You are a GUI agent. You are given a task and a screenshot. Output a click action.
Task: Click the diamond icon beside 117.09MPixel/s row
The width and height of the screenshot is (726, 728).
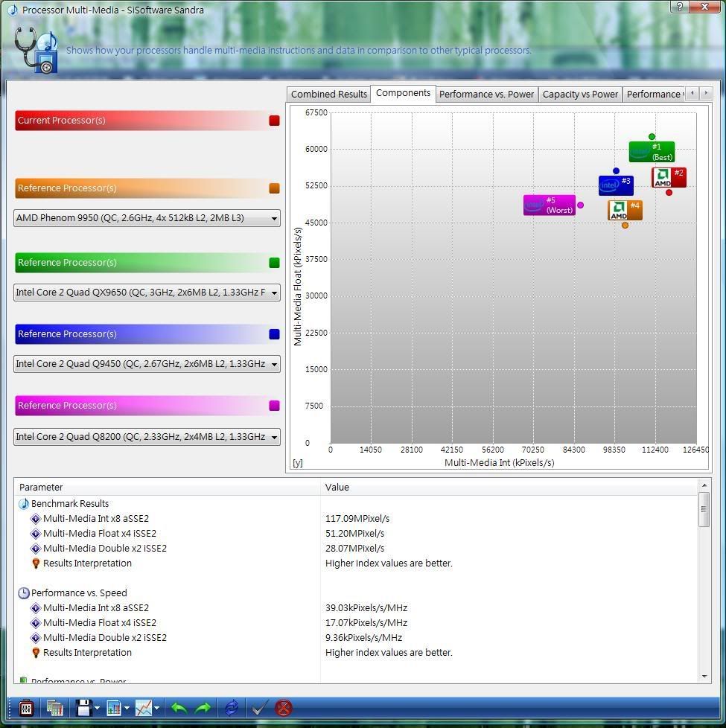[36, 519]
